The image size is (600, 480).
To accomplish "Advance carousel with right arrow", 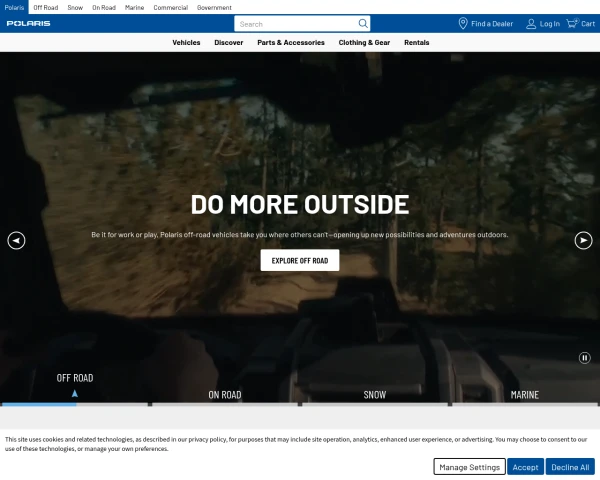I will coord(583,240).
